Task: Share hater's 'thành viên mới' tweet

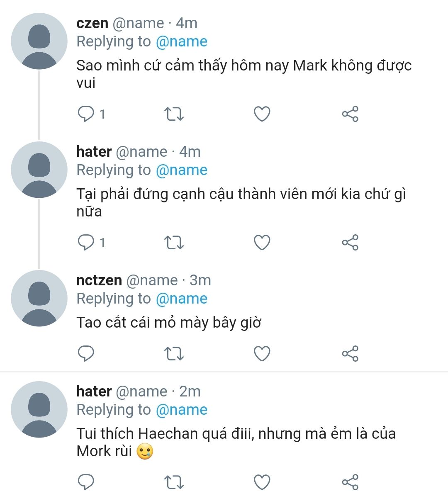Action: tap(350, 242)
